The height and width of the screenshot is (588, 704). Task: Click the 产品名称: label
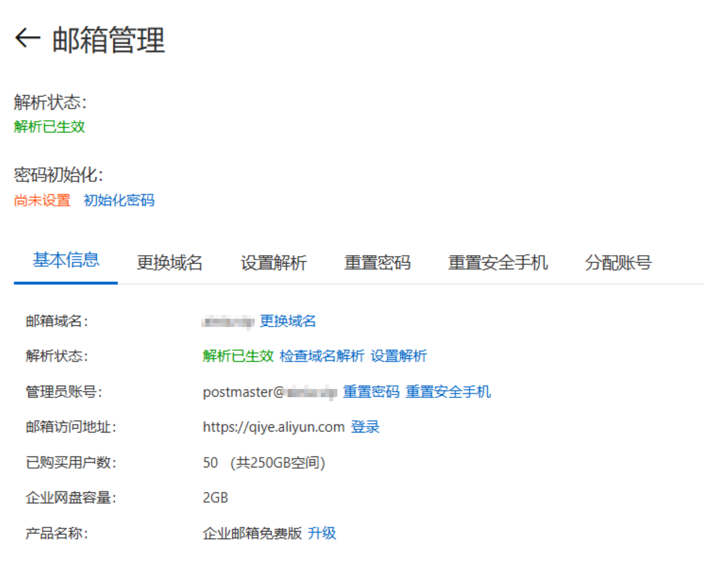pos(57,533)
